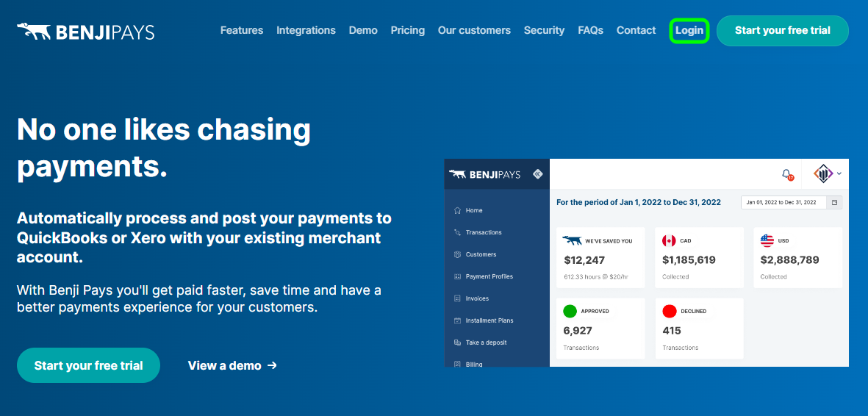
Task: Click the $2,888,789 USD collected amount
Action: (789, 259)
